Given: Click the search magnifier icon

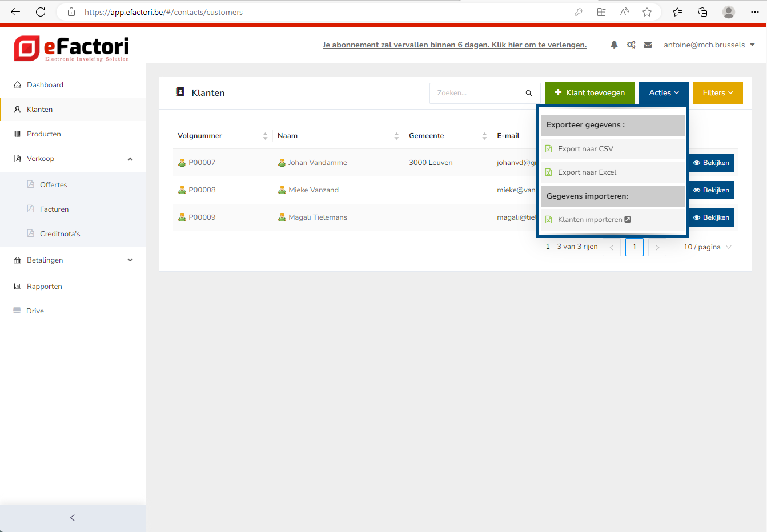Looking at the screenshot, I should [x=529, y=93].
